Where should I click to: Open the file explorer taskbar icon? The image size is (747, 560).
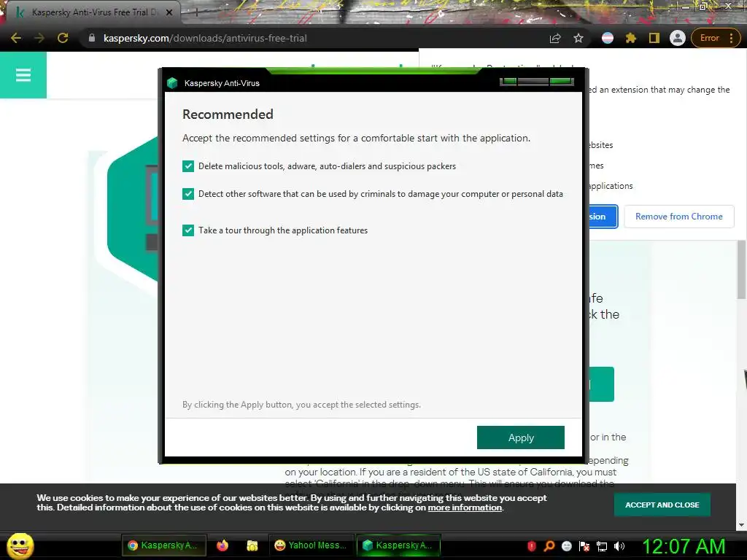(x=252, y=545)
